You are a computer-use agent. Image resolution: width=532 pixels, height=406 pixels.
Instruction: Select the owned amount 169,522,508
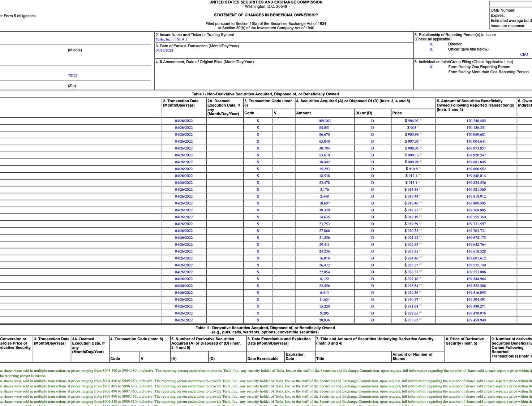click(x=476, y=286)
